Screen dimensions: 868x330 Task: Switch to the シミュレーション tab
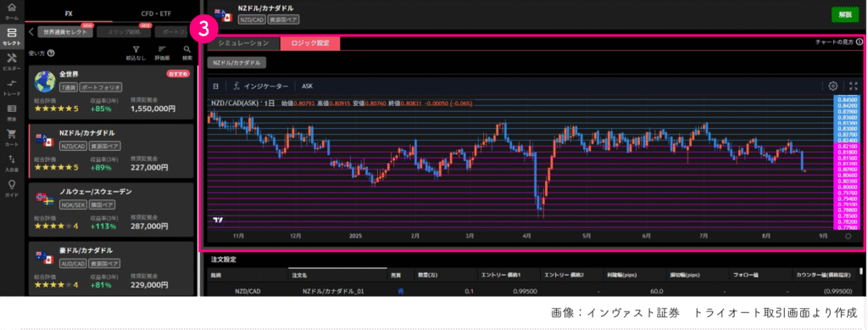[243, 43]
